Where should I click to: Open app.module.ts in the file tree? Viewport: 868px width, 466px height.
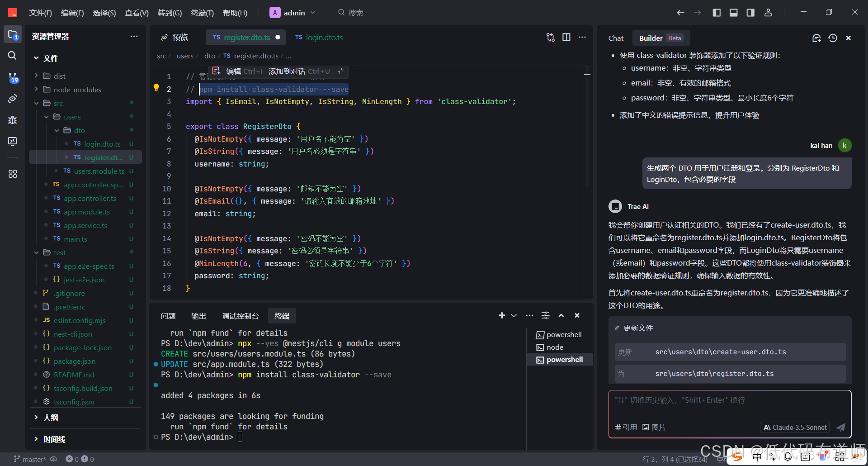point(87,212)
